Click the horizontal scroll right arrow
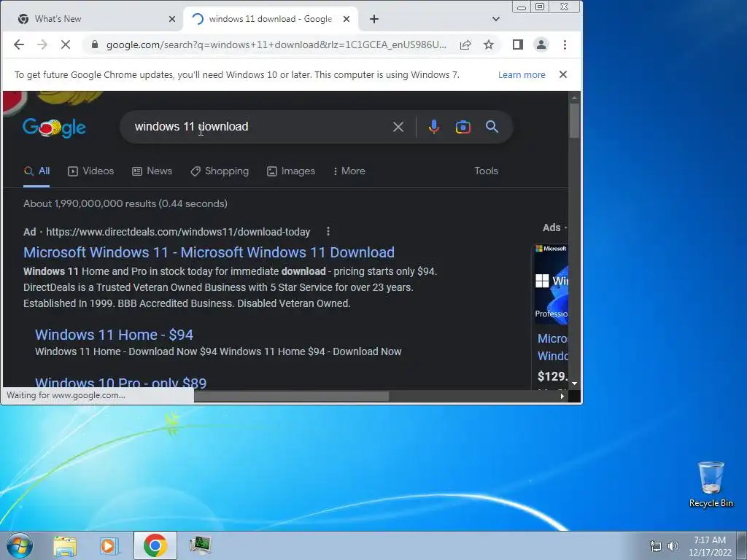This screenshot has height=560, width=747. 562,396
